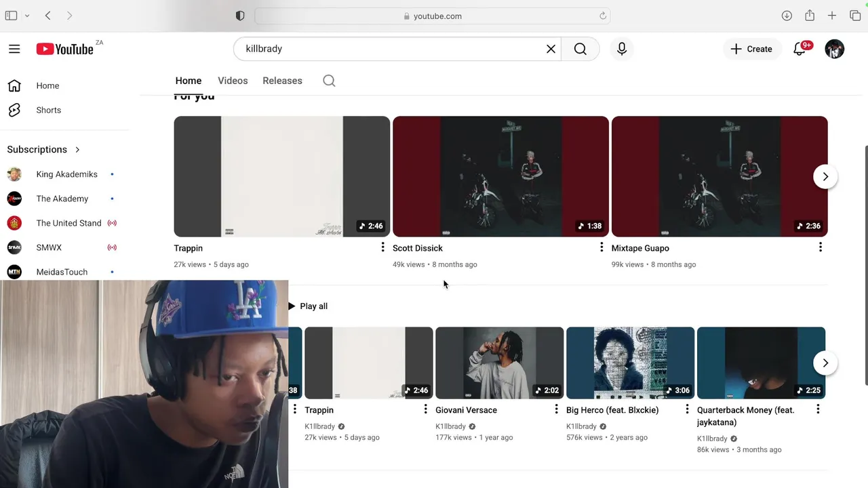This screenshot has width=868, height=488.
Task: Open options for Giovani Versace
Action: coord(556,409)
